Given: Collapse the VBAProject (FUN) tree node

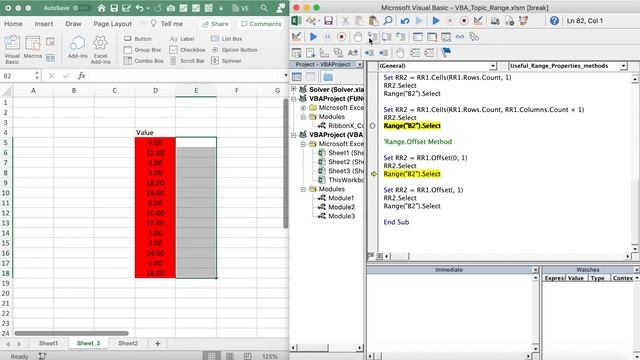Looking at the screenshot, I should click(x=293, y=98).
